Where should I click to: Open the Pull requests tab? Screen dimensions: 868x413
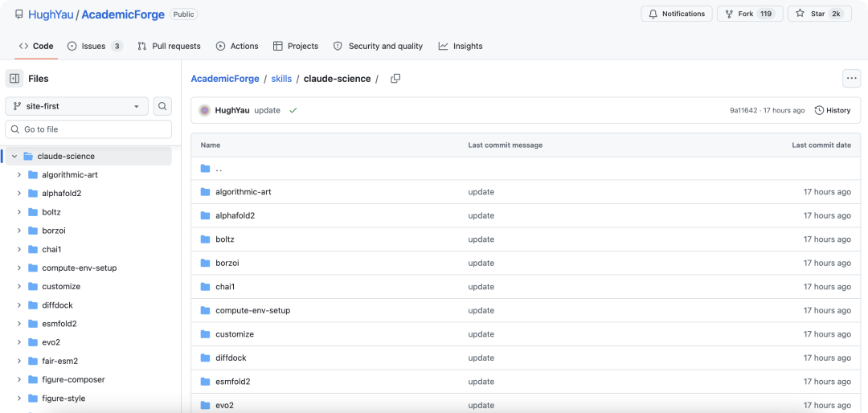pyautogui.click(x=169, y=46)
